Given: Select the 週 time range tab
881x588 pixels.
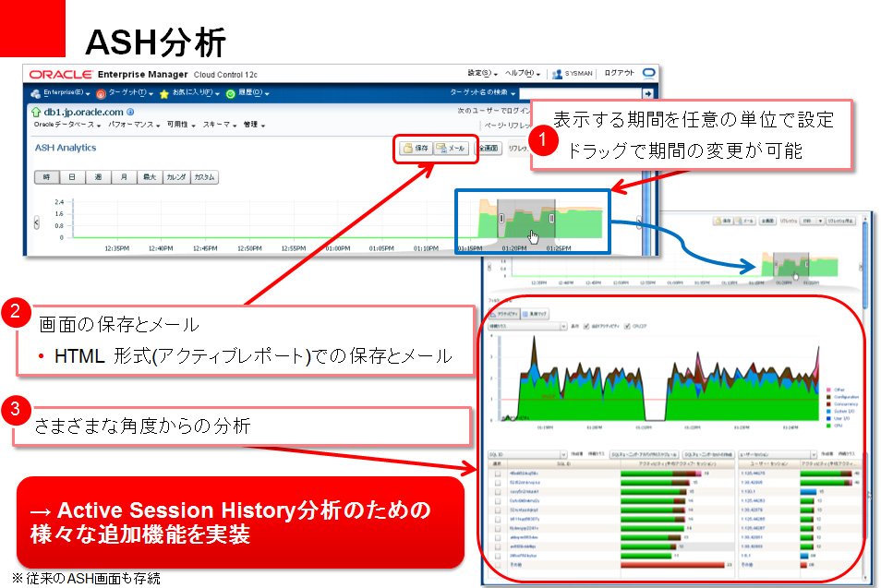Looking at the screenshot, I should [98, 177].
